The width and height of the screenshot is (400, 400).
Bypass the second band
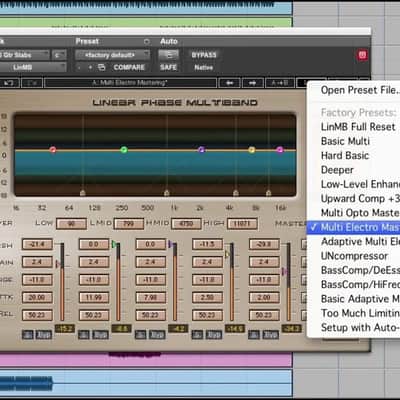coord(100,334)
